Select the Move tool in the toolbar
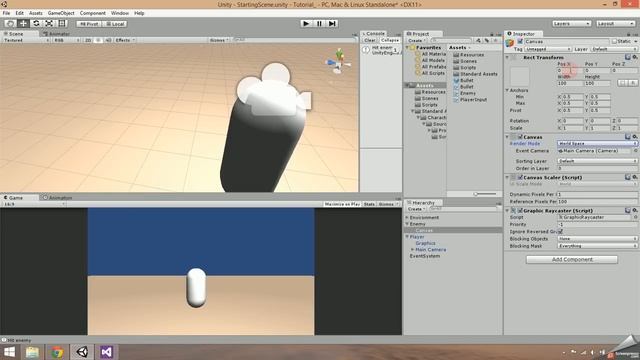The height and width of the screenshot is (360, 640). point(23,24)
